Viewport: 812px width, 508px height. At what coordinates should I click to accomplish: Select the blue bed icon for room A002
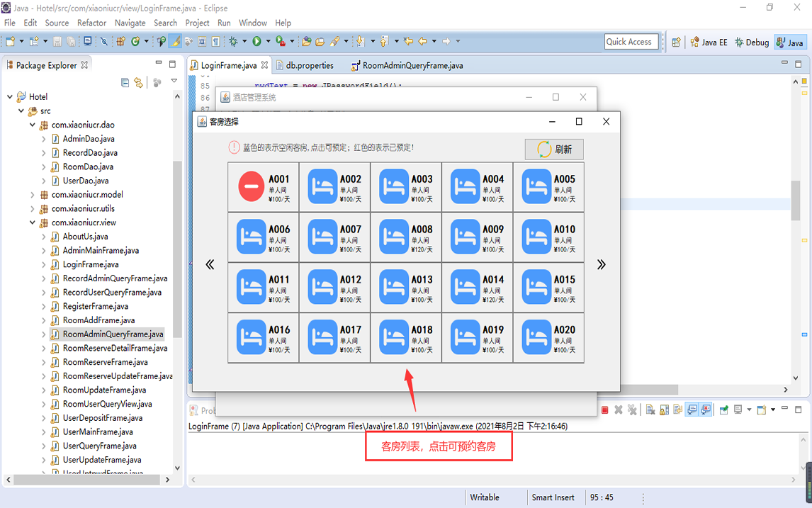322,186
